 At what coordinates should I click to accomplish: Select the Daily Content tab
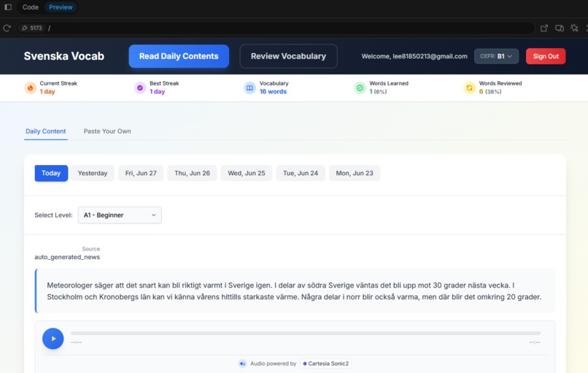point(46,131)
